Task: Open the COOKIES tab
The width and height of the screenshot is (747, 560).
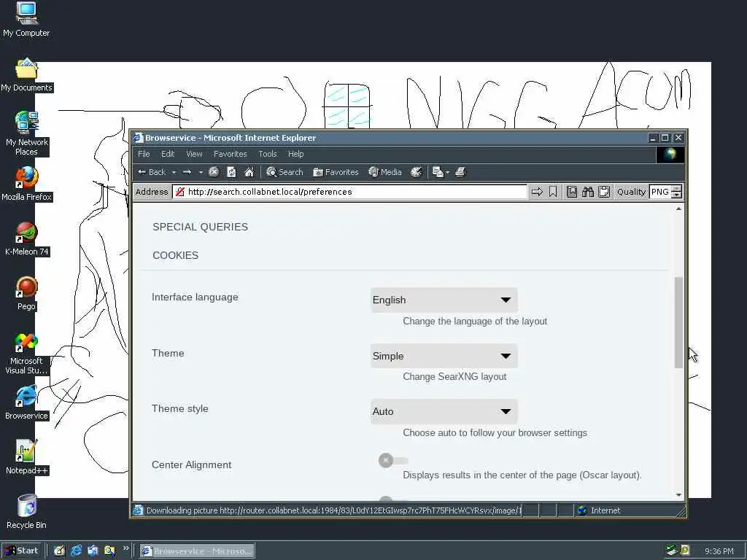Action: point(175,255)
